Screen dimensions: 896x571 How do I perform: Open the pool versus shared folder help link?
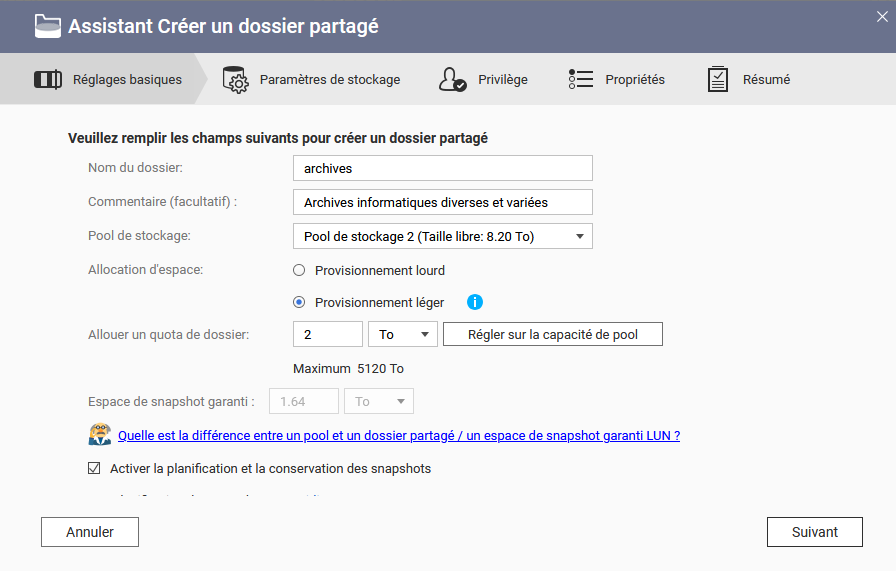pyautogui.click(x=399, y=436)
